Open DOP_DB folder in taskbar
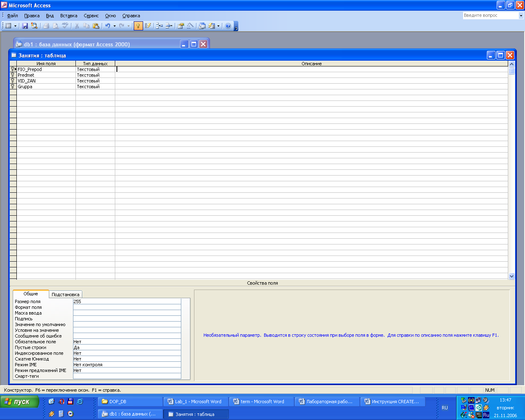The height and width of the screenshot is (420, 525). pos(130,402)
